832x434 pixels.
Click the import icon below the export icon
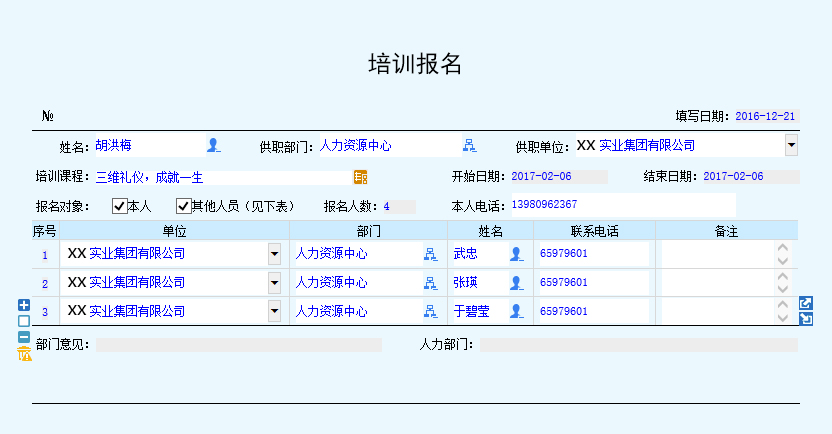[x=805, y=318]
